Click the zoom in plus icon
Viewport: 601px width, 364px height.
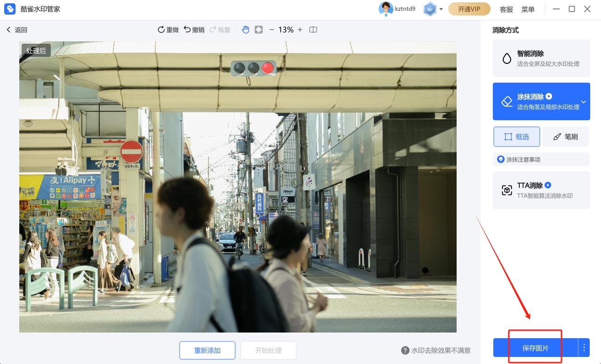300,30
